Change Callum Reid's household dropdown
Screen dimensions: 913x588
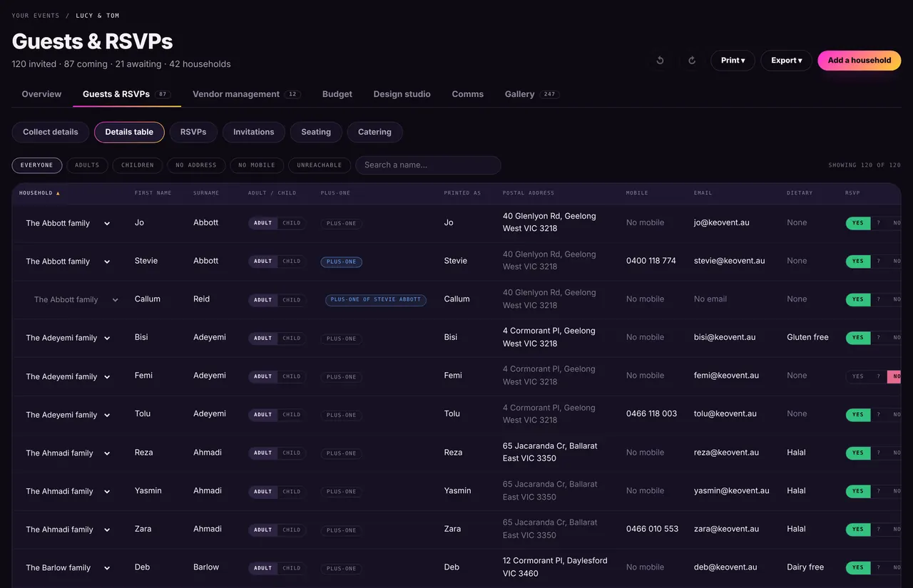click(76, 300)
